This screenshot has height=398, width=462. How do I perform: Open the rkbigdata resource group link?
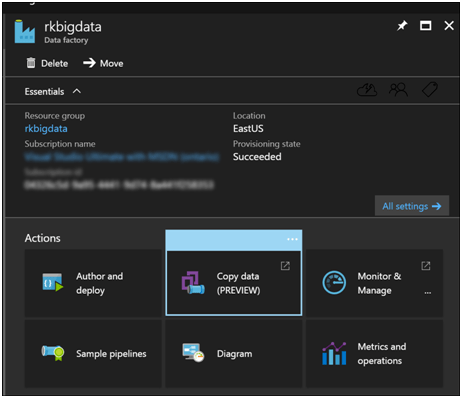(x=46, y=129)
